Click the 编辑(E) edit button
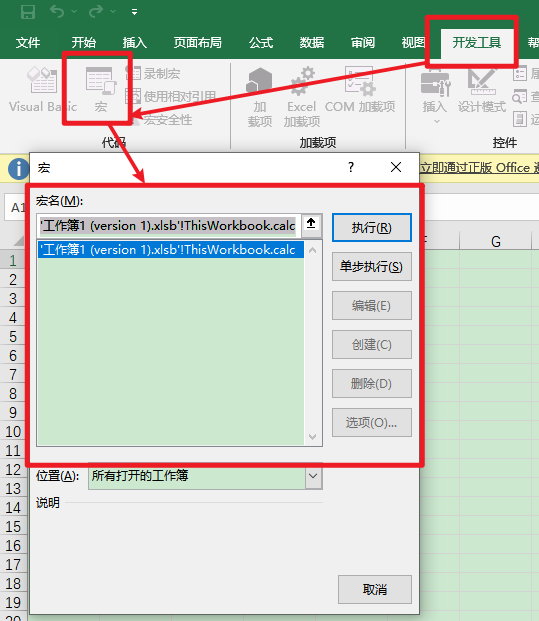539x621 pixels. [x=371, y=305]
